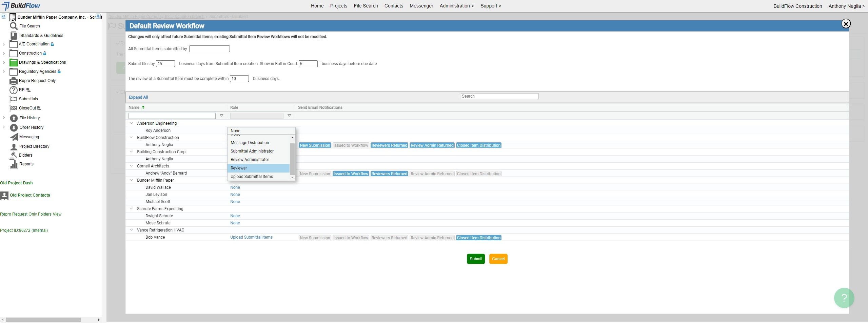This screenshot has height=323, width=868.
Task: Click the green Submit button
Action: point(476,259)
